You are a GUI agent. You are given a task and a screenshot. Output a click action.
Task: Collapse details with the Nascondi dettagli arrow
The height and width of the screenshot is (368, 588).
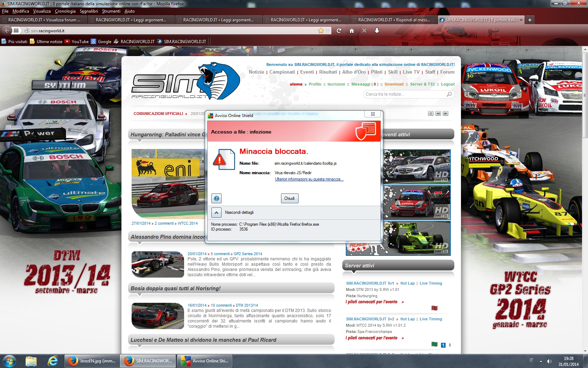(x=217, y=212)
